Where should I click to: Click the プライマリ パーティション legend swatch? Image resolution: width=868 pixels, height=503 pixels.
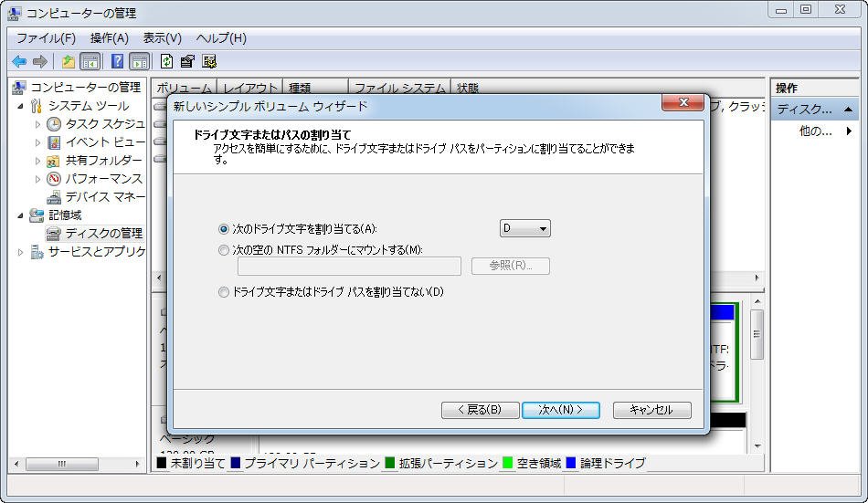click(x=235, y=463)
